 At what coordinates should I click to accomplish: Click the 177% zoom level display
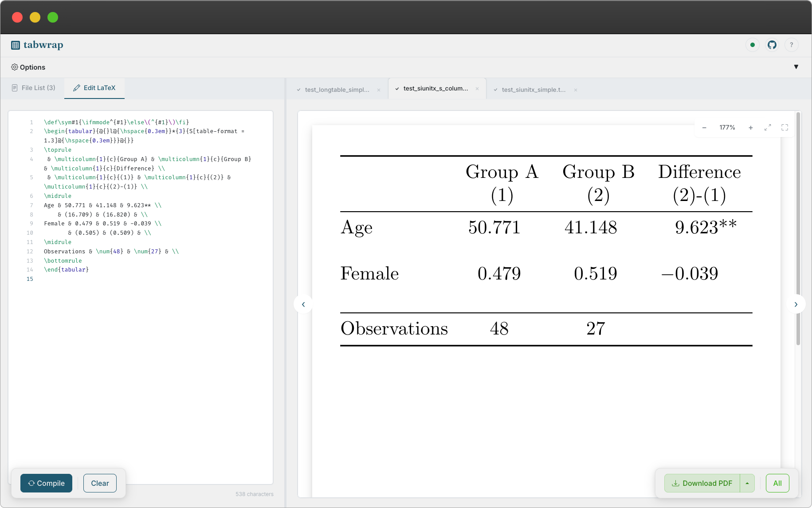point(727,127)
